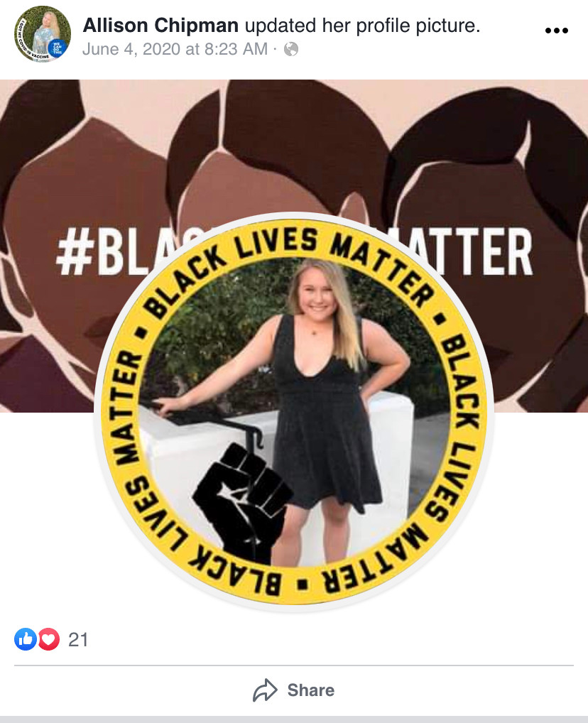Viewport: 588px width, 723px height.
Task: Open the three-dot post options menu
Action: click(556, 31)
